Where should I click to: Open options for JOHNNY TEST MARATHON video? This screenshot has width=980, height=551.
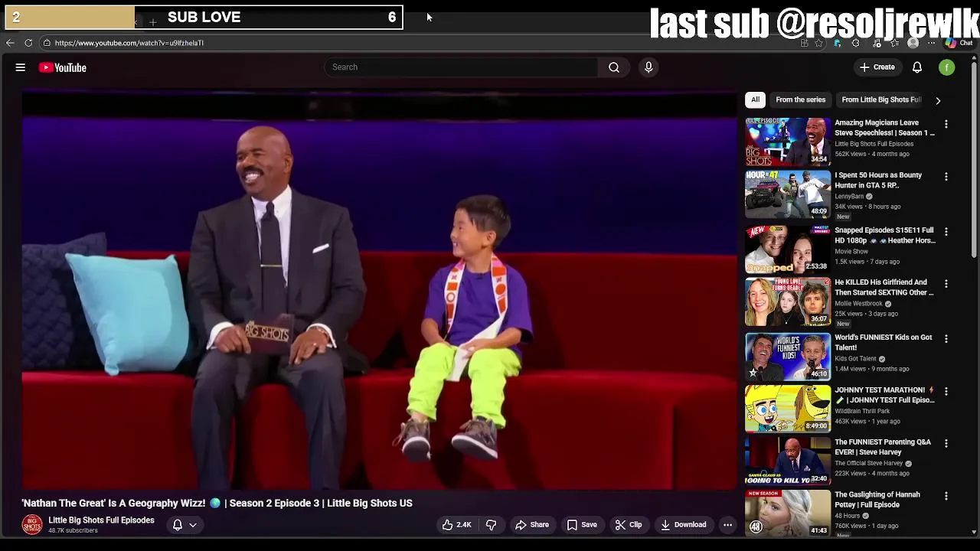pyautogui.click(x=946, y=392)
